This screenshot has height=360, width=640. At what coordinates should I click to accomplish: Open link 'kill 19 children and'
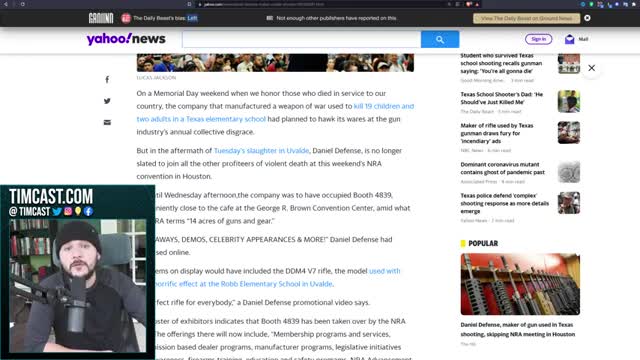click(x=384, y=106)
